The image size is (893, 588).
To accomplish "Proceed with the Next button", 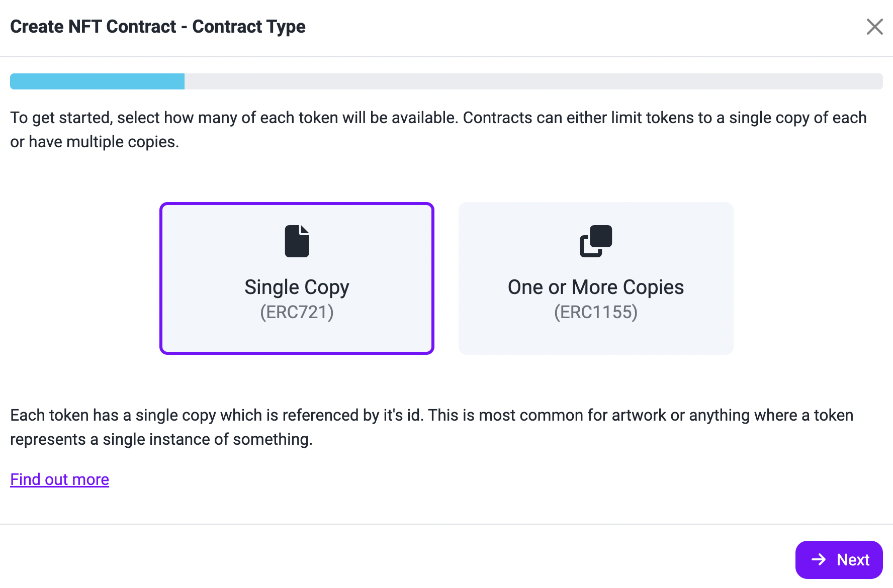I will [x=839, y=560].
